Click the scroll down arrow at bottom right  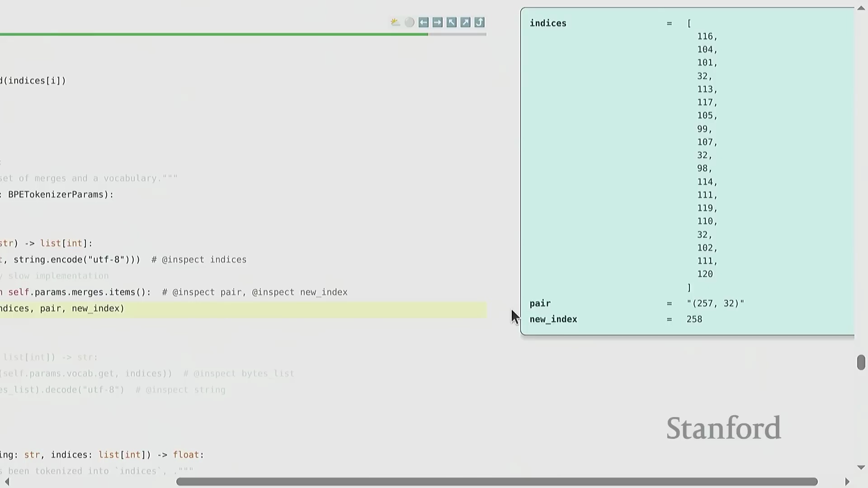[861, 468]
